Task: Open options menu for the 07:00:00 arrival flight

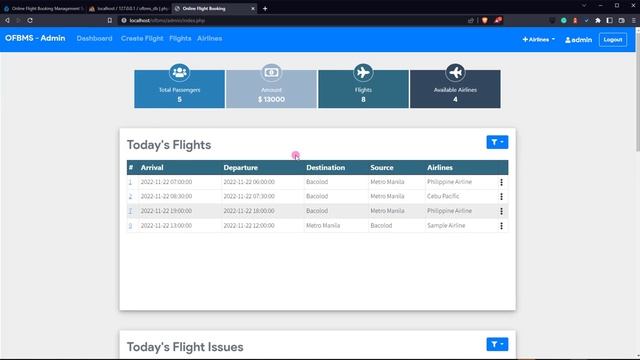Action: point(501,182)
